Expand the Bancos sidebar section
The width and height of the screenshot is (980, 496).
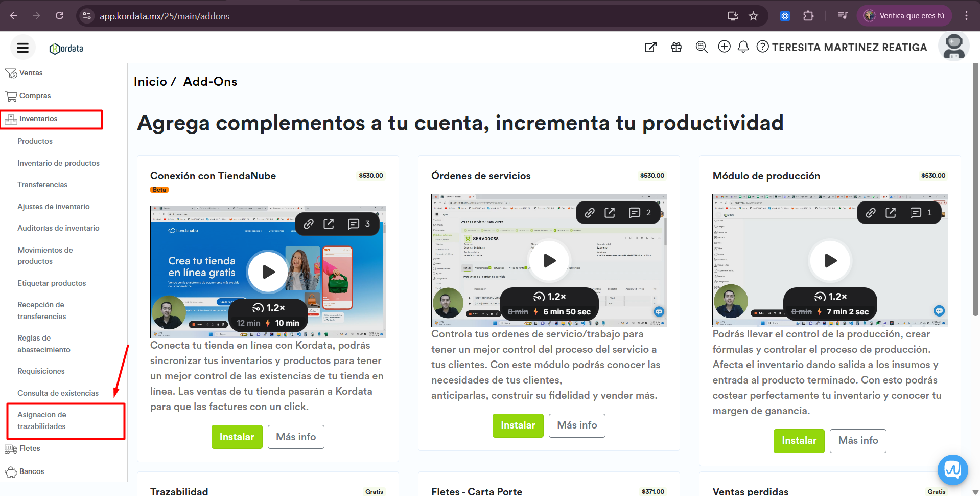[31, 471]
